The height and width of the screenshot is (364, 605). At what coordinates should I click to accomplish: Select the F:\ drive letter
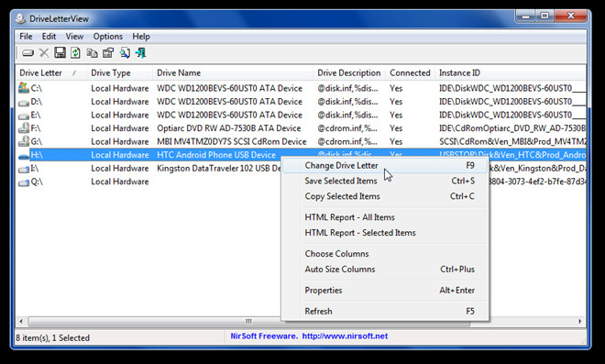(x=36, y=128)
